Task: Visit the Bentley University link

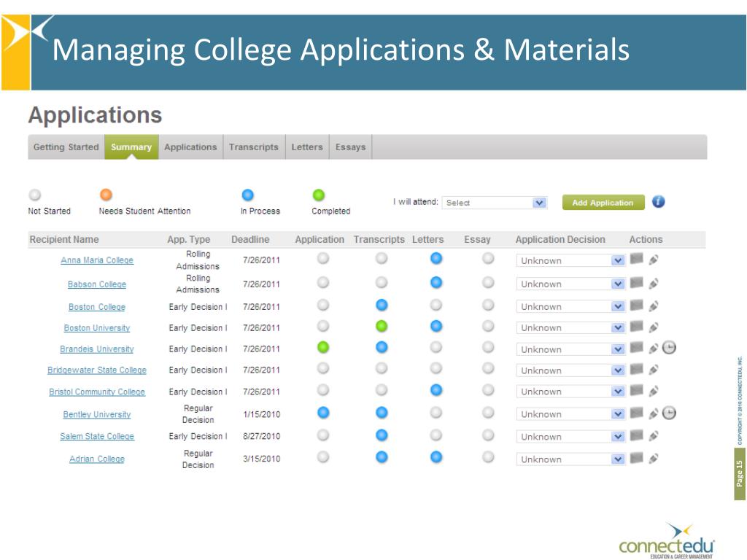Action: 97,414
